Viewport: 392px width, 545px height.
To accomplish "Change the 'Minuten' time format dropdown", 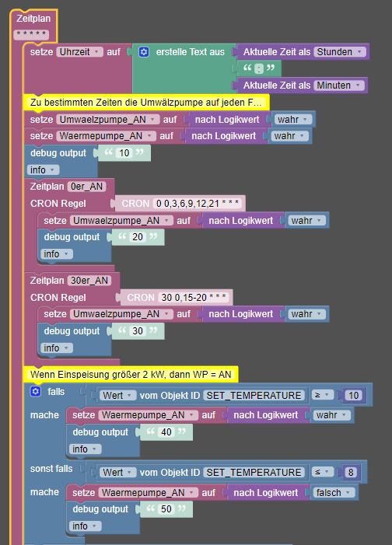I will coord(338,86).
